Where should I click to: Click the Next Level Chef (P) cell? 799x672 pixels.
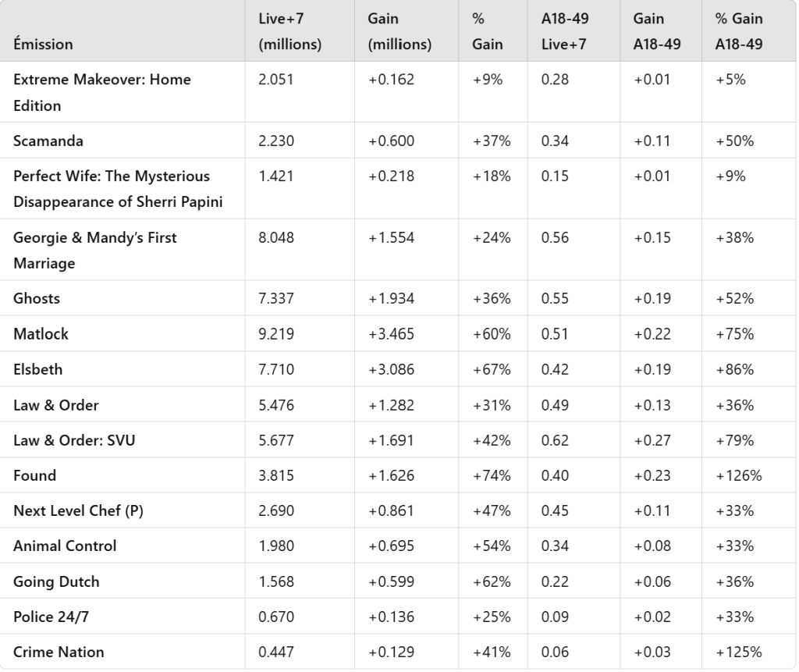point(70,510)
